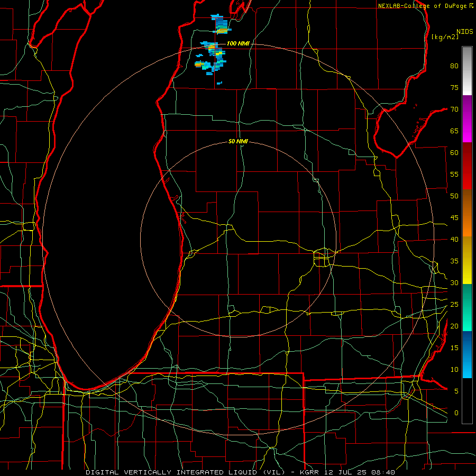
Task: Click the 08:40 timestamp
Action: [x=383, y=472]
